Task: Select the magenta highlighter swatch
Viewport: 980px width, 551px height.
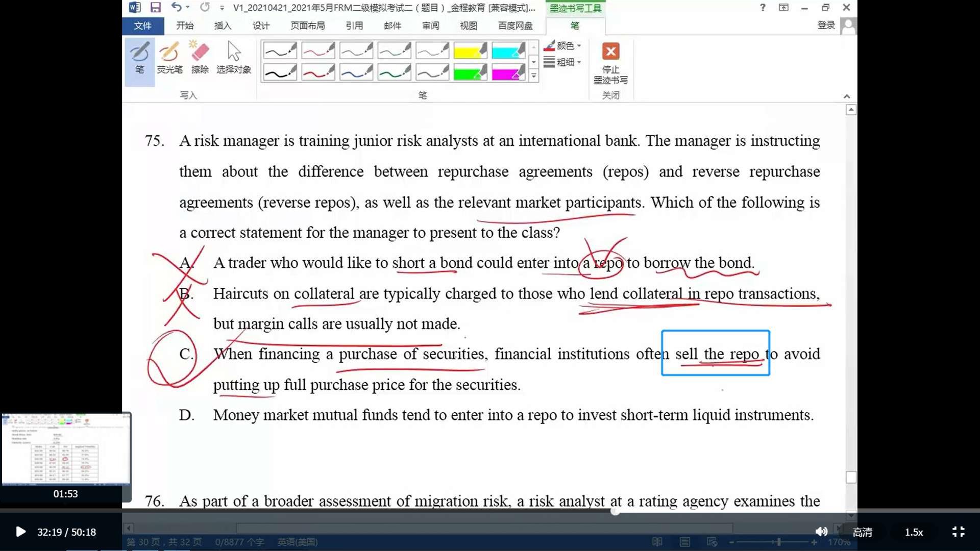Action: click(508, 72)
